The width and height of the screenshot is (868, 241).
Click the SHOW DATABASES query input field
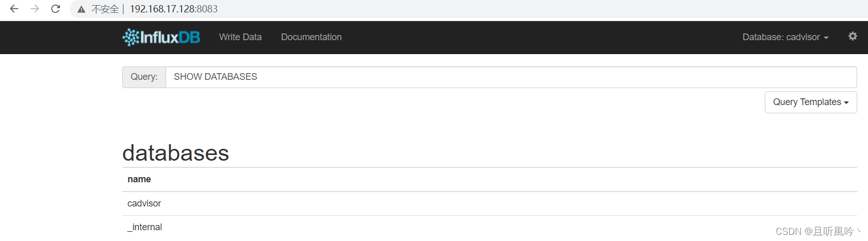click(x=511, y=77)
